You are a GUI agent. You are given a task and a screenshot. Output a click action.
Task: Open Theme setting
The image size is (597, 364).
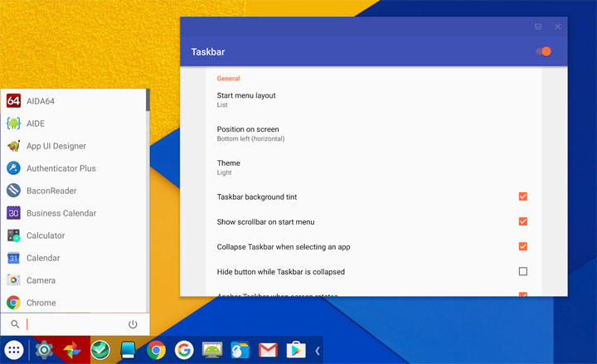pyautogui.click(x=373, y=167)
